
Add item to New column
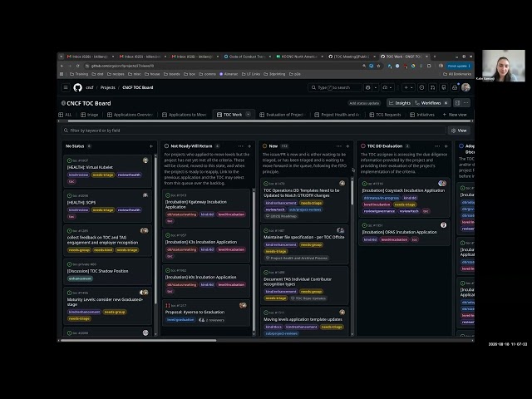(x=347, y=146)
